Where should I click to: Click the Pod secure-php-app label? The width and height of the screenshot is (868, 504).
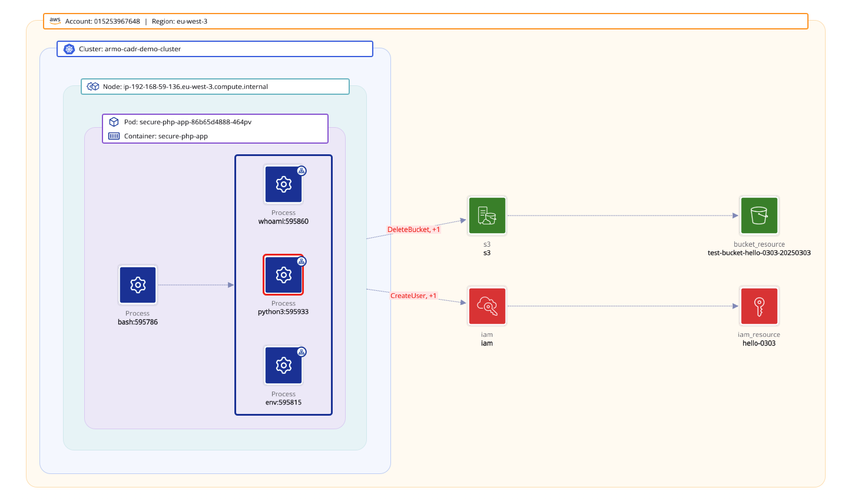(187, 122)
